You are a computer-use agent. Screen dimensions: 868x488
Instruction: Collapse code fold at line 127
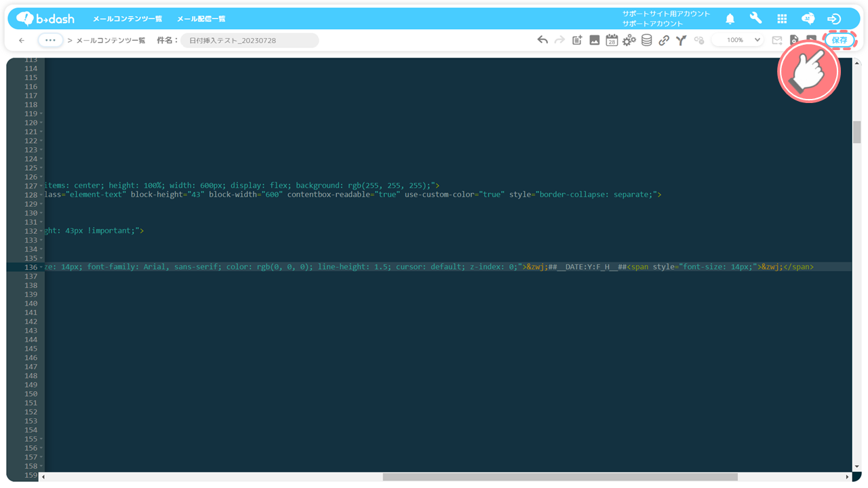tap(41, 186)
